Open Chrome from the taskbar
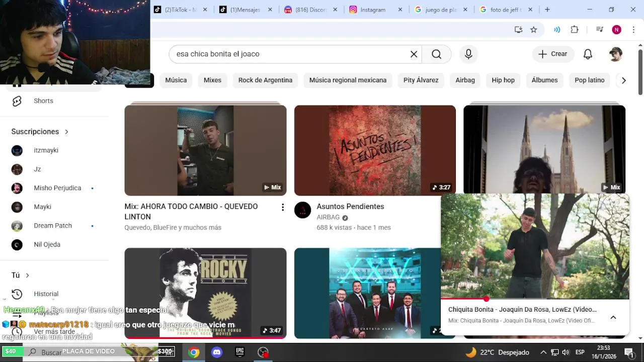This screenshot has width=644, height=362. [194, 352]
